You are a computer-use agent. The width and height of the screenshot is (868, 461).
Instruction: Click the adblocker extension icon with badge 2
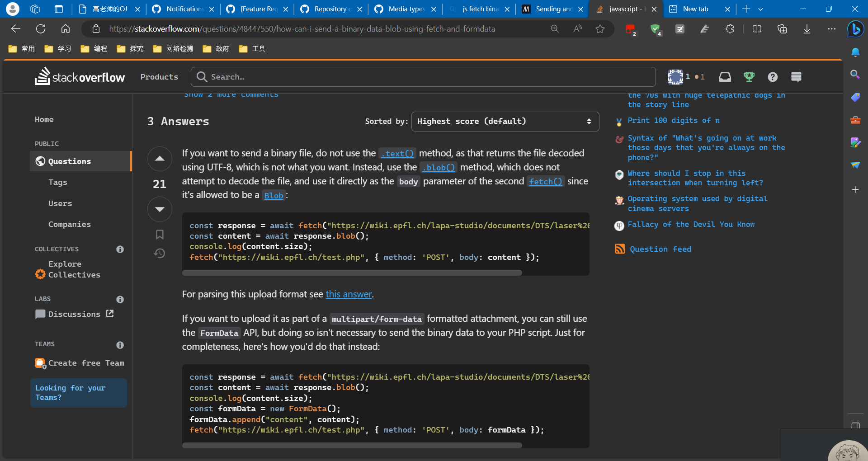tap(630, 29)
